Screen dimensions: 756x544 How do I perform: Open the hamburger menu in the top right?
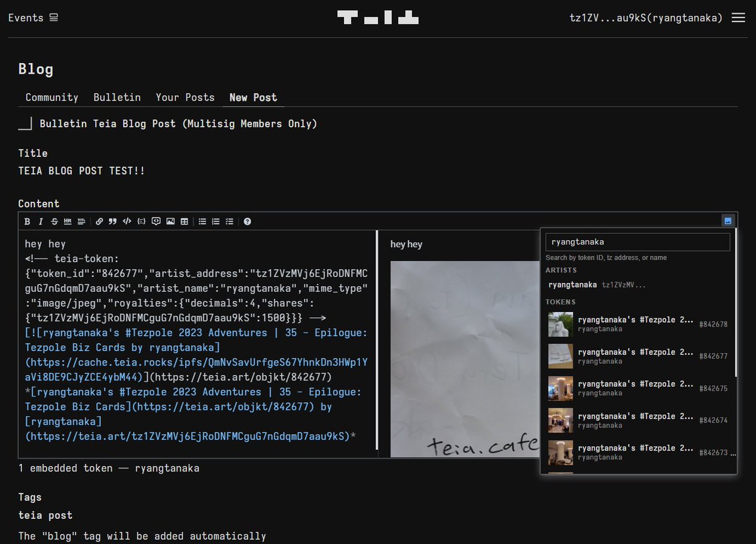(738, 18)
